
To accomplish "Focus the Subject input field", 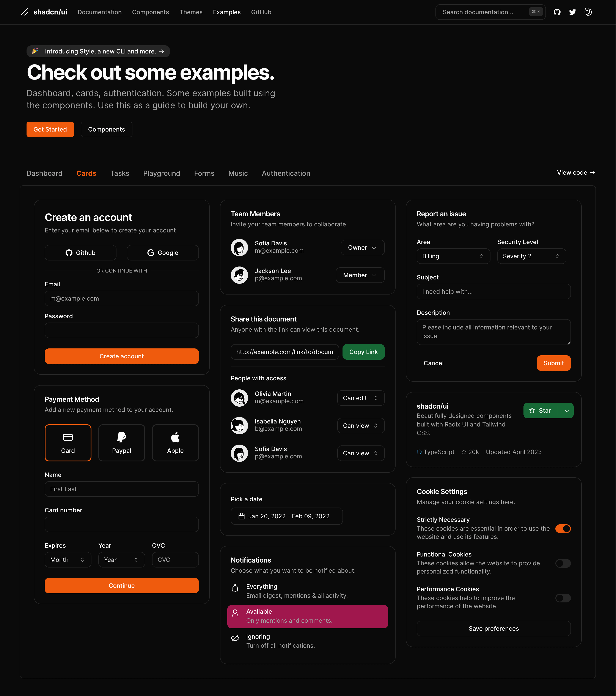I will (x=493, y=292).
